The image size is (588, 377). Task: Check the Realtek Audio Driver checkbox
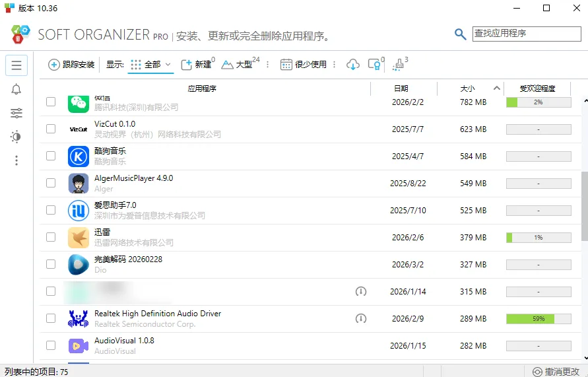[x=51, y=318]
